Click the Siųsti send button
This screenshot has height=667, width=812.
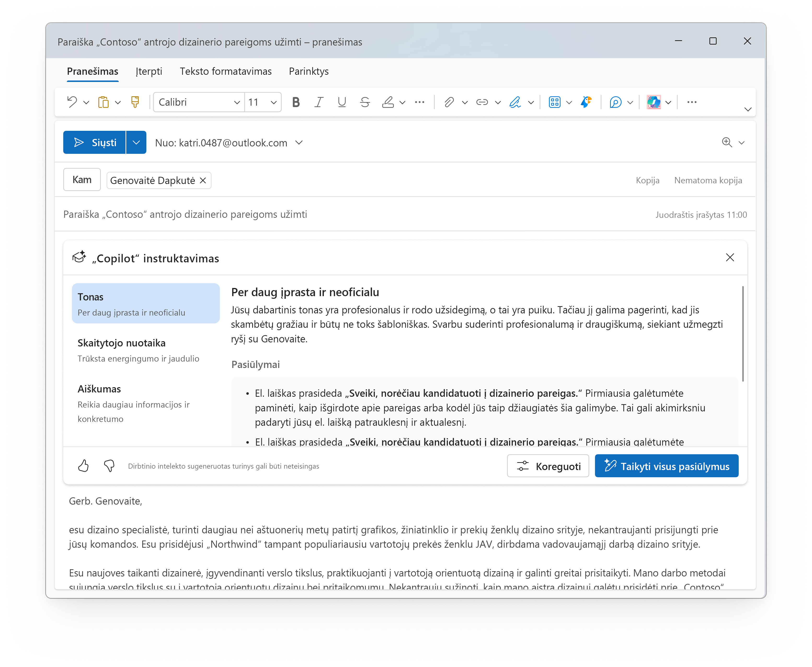94,143
